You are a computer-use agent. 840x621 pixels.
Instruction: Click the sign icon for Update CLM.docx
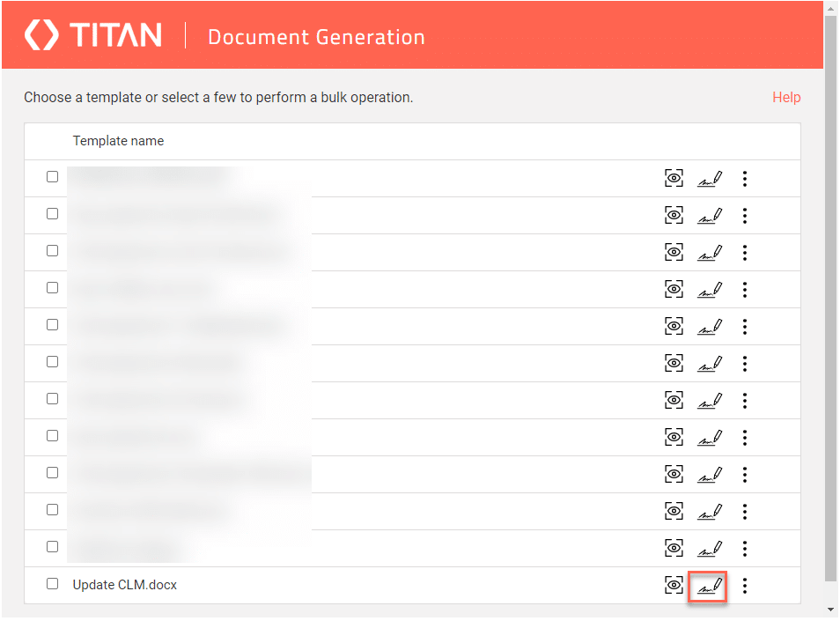(709, 585)
